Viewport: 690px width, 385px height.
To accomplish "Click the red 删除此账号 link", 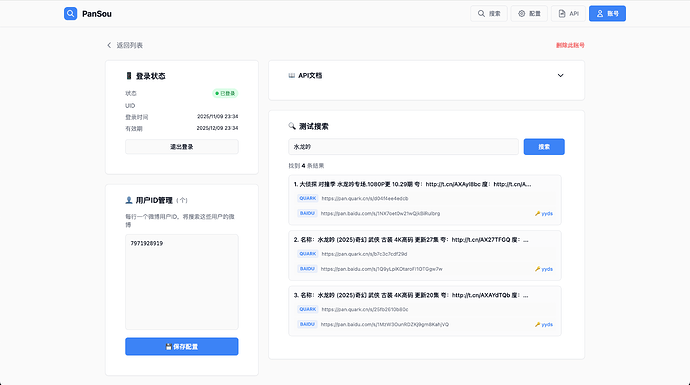I will tap(570, 45).
